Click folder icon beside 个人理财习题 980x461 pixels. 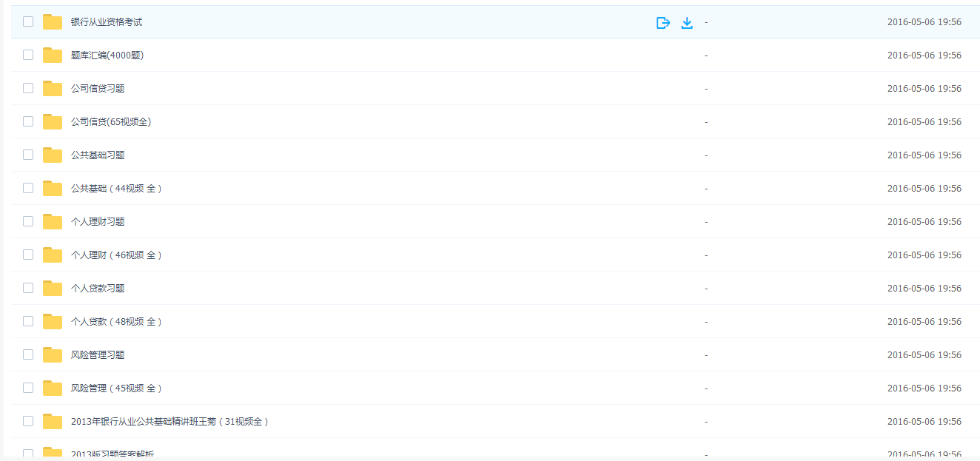(53, 221)
